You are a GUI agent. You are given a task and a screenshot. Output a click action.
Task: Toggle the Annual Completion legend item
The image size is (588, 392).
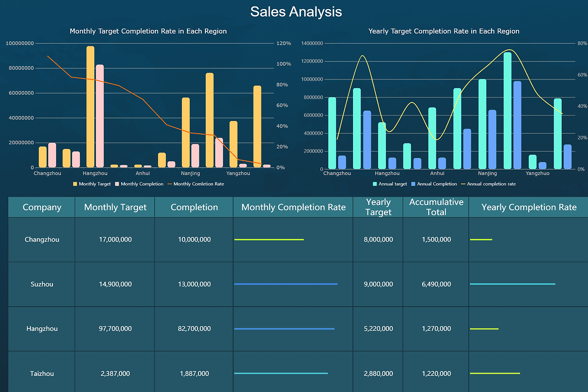click(434, 184)
